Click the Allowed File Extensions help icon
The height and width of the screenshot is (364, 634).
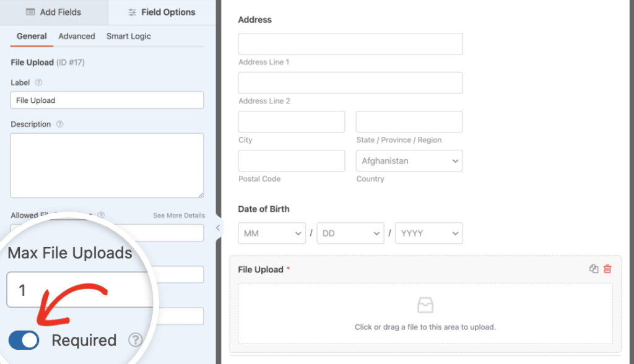(x=101, y=215)
